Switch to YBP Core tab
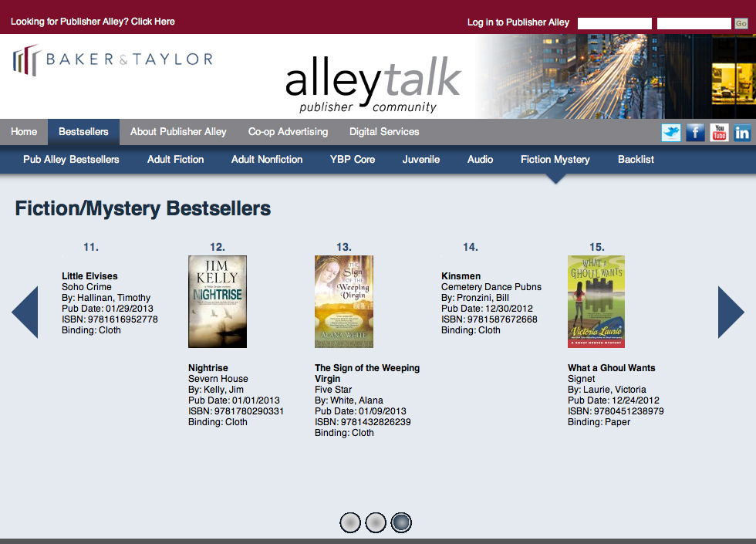The height and width of the screenshot is (544, 756). click(x=353, y=160)
